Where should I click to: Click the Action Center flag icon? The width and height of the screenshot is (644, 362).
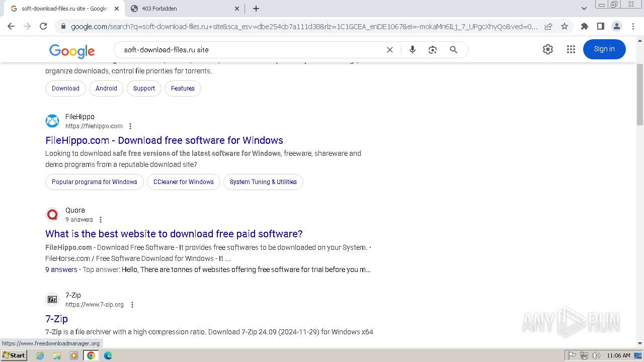(572, 355)
